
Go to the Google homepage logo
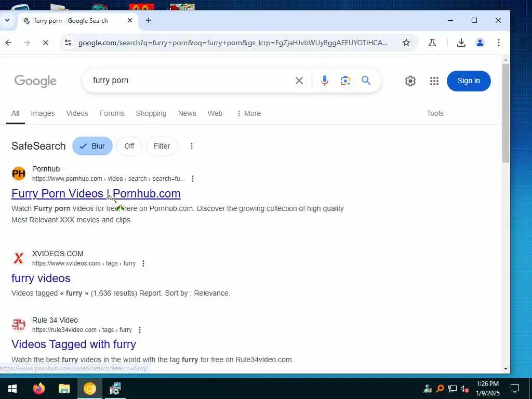35,82
